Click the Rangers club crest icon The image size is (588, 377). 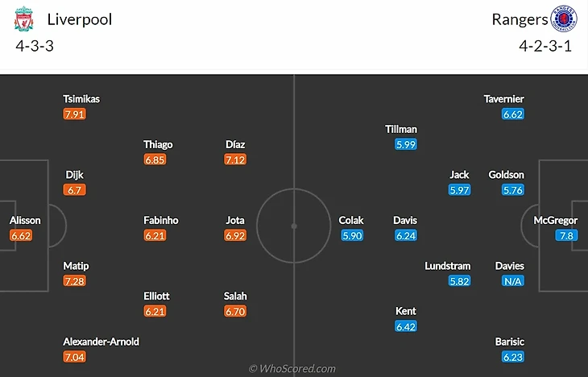click(x=564, y=19)
